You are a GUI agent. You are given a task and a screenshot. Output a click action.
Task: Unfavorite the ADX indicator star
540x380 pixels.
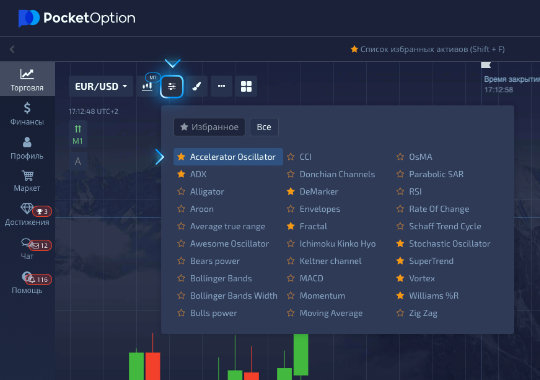point(181,174)
